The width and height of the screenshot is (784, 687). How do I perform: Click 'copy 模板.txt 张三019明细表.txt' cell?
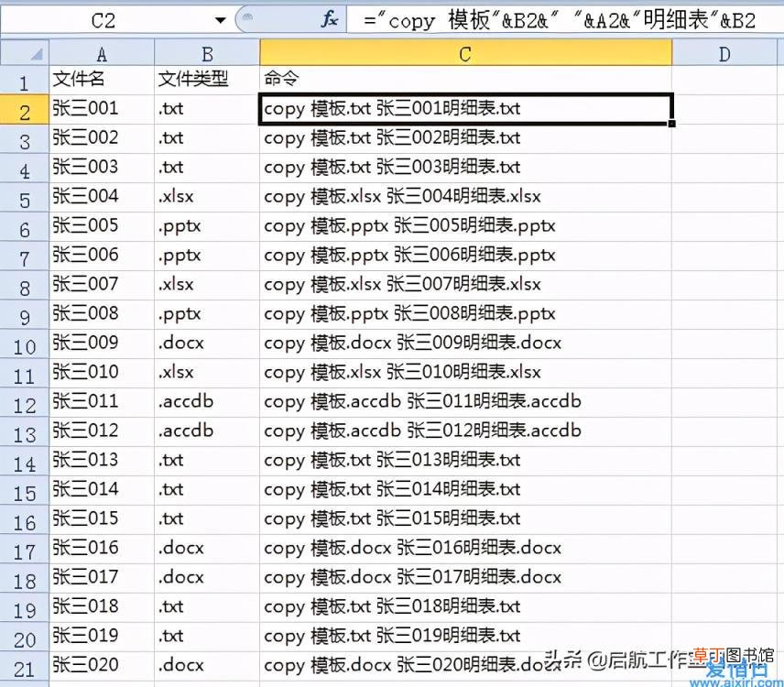[465, 637]
